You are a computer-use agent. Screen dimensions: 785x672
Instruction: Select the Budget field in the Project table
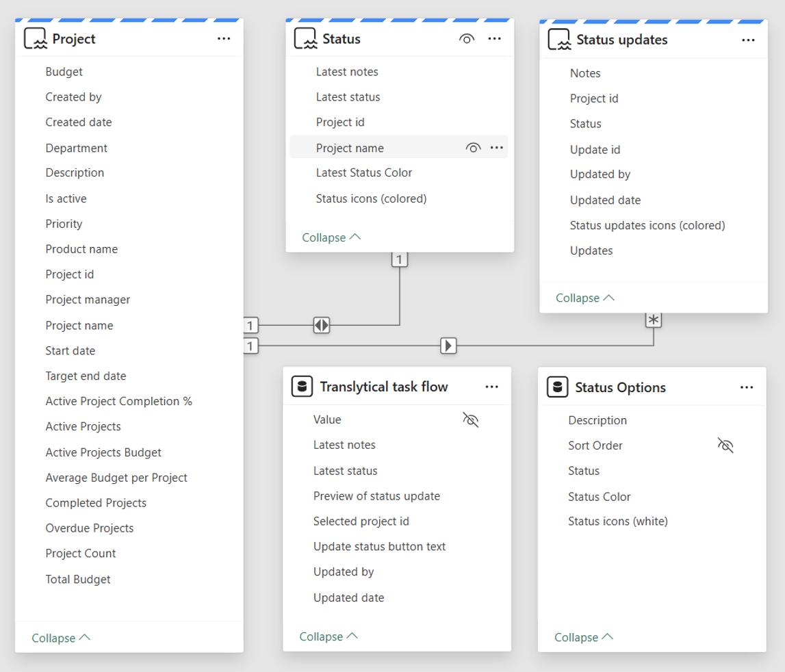pyautogui.click(x=64, y=71)
